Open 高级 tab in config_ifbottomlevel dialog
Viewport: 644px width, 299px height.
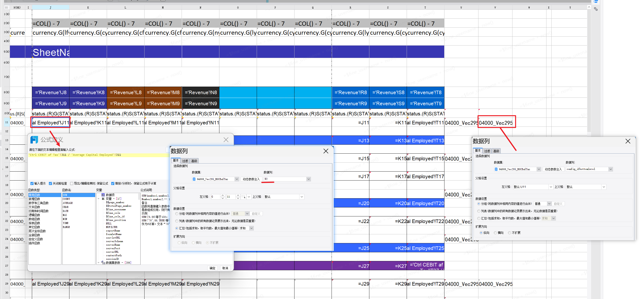click(496, 151)
